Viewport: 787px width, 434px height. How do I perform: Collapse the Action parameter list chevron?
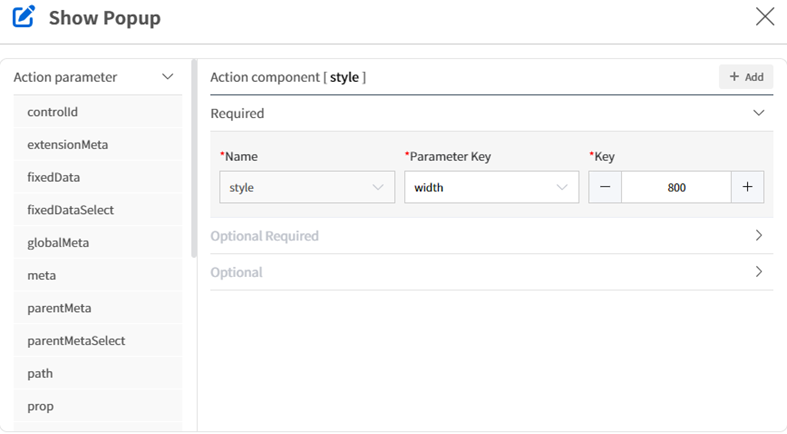[x=168, y=77]
